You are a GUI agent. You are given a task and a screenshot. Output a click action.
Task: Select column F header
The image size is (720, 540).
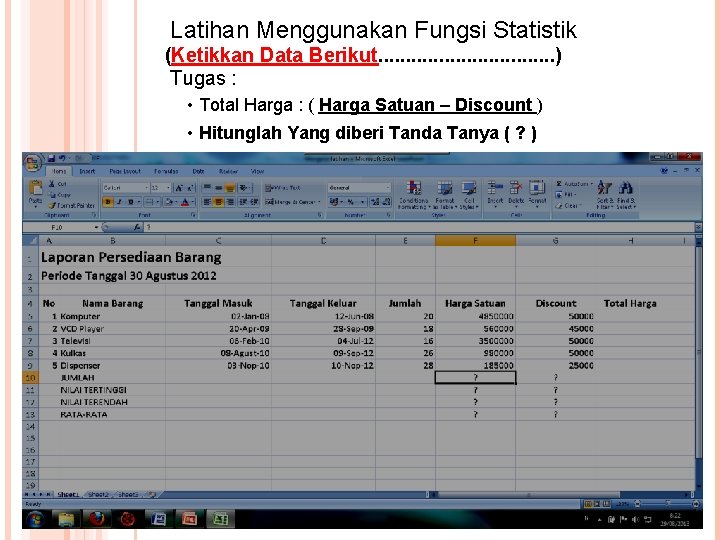[475, 240]
